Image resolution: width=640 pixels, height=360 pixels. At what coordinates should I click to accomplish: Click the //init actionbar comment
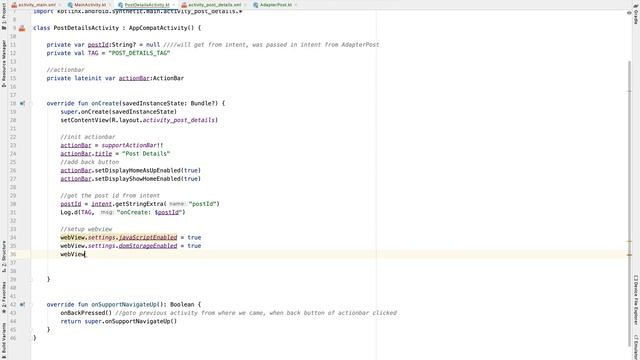[x=88, y=137]
